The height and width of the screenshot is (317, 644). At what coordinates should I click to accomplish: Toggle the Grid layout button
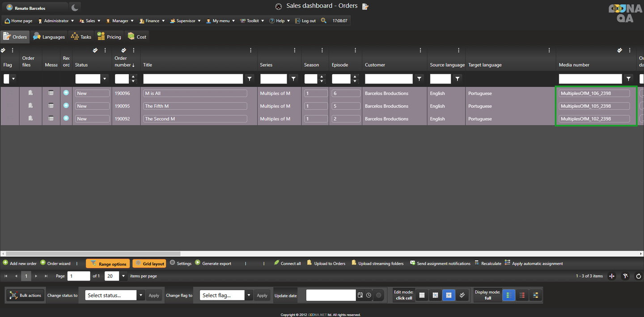click(x=149, y=264)
